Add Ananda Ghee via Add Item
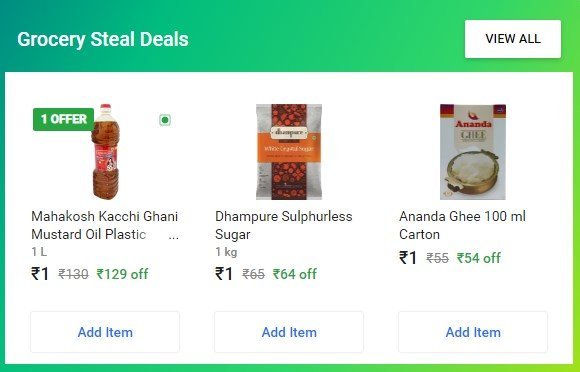Screen dimensions: 580x372 click(473, 332)
